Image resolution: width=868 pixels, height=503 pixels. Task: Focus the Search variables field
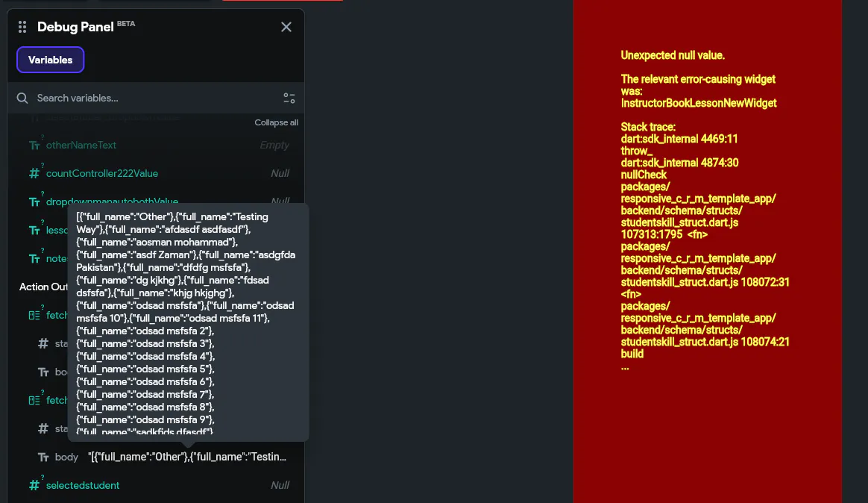pyautogui.click(x=155, y=98)
